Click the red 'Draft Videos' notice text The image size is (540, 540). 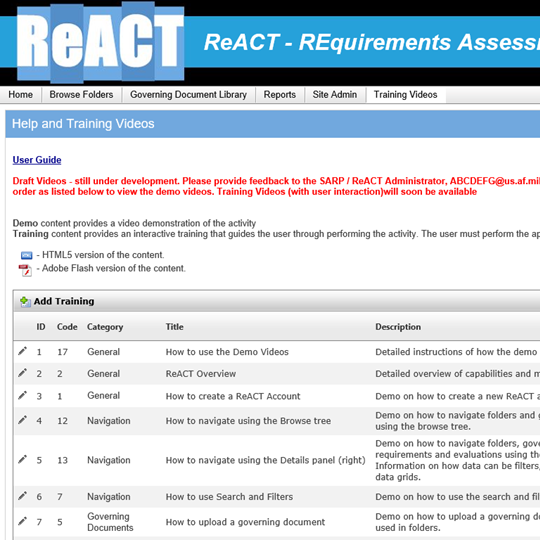click(276, 186)
